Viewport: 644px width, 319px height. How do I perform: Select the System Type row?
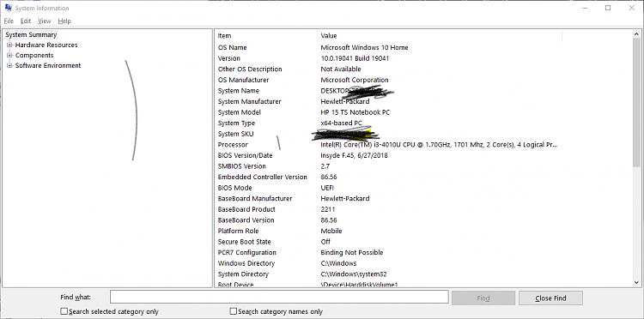coord(388,123)
